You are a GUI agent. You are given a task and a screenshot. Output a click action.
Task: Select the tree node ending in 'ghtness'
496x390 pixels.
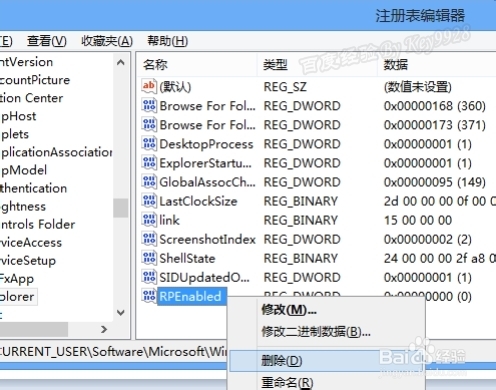pos(23,206)
